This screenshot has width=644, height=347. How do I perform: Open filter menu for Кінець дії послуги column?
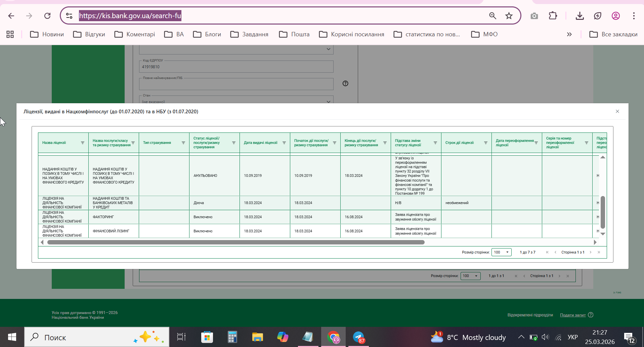385,143
